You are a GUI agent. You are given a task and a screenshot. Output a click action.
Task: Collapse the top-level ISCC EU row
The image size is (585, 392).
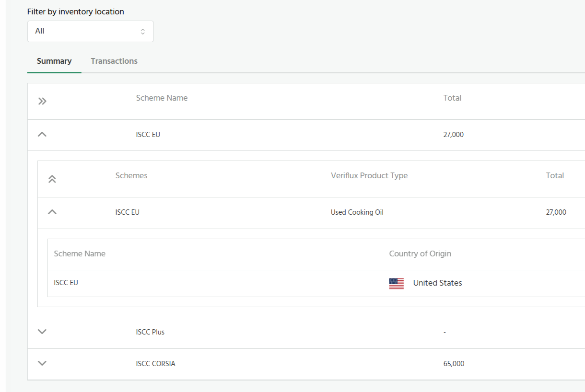pyautogui.click(x=42, y=135)
